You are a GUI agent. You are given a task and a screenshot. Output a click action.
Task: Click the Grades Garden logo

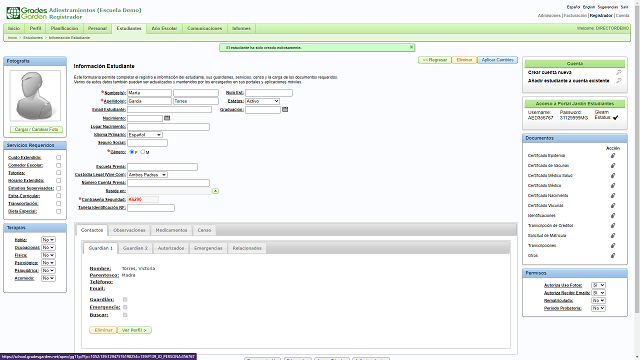pos(27,13)
